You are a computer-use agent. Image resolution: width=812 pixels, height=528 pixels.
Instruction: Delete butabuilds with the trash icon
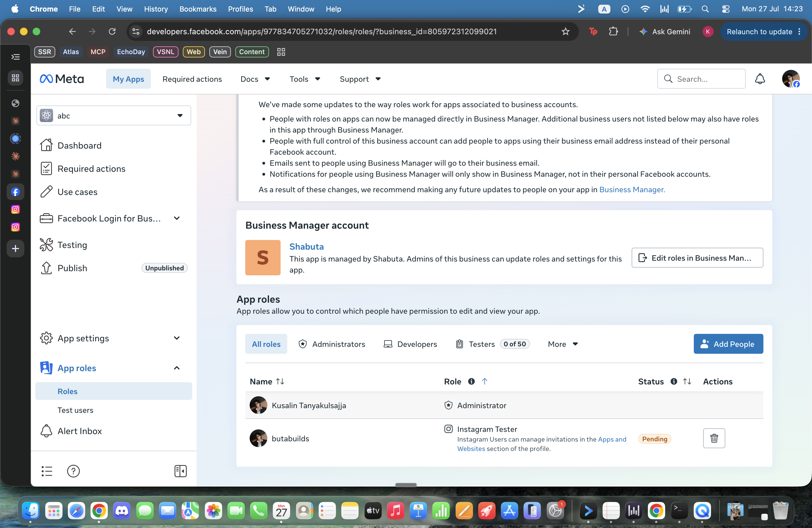[x=714, y=438]
